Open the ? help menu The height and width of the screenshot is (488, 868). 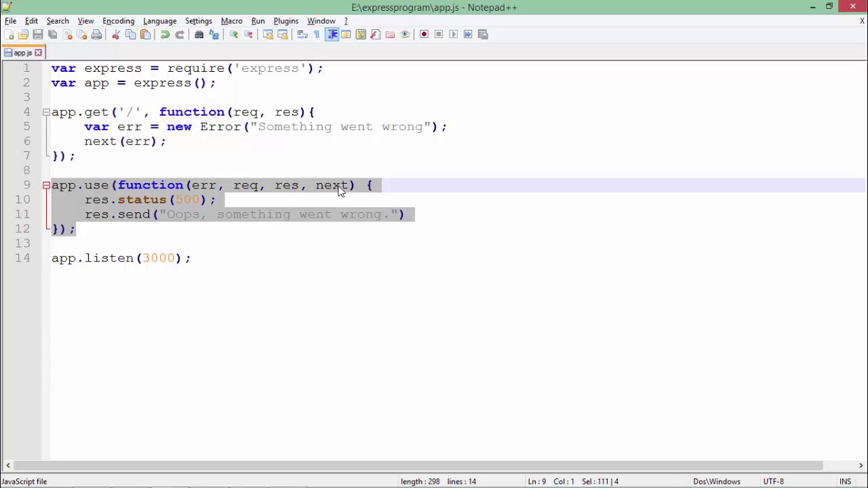[x=346, y=21]
